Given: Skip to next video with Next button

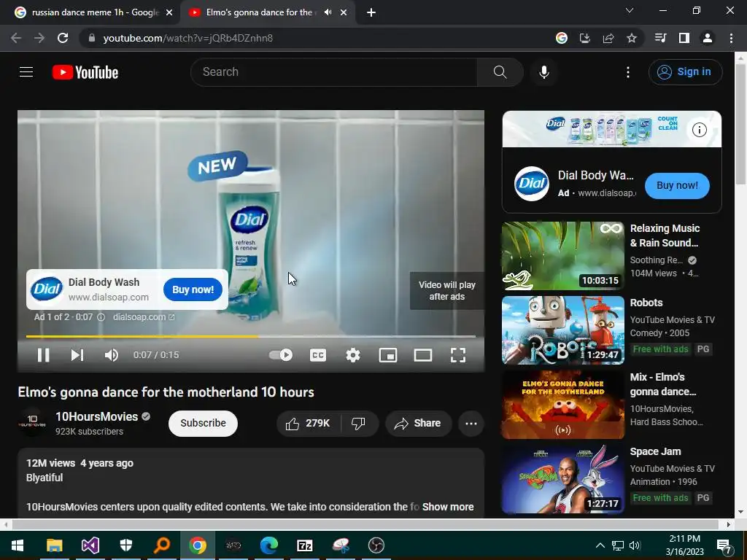Looking at the screenshot, I should (77, 355).
